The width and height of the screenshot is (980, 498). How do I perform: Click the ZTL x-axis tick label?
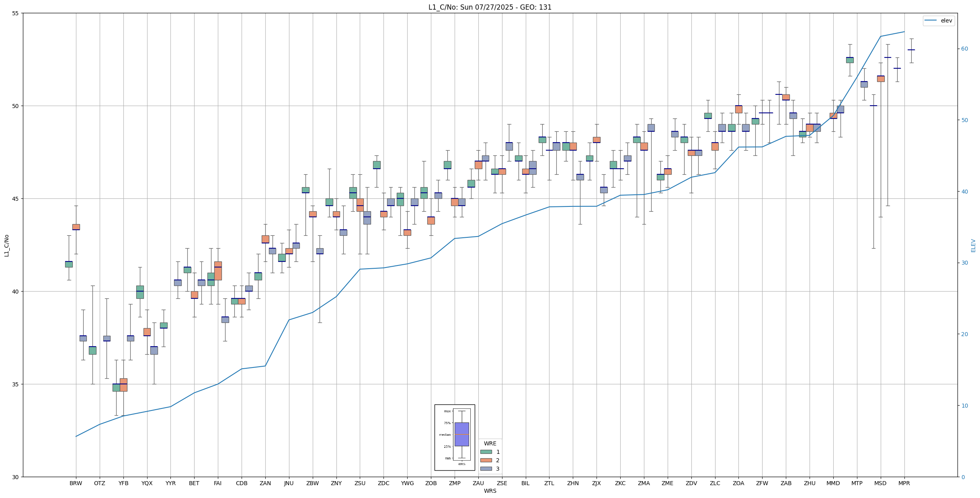(x=549, y=483)
